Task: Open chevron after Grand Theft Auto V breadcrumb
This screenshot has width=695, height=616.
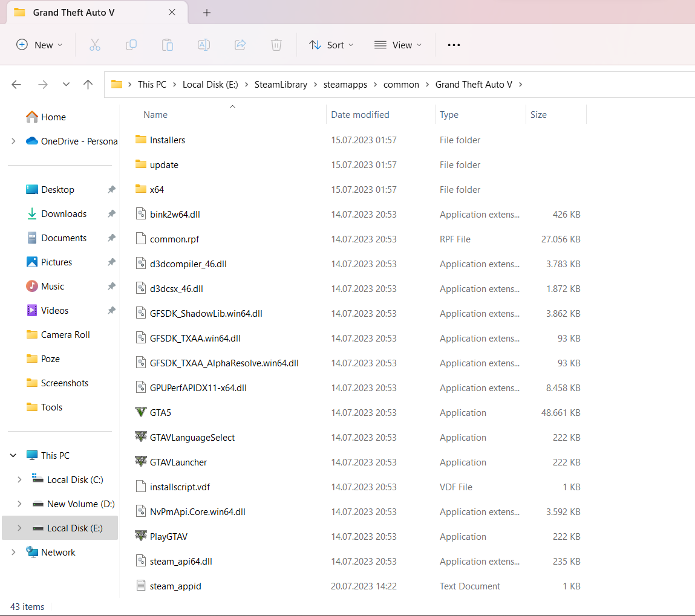Action: [520, 85]
